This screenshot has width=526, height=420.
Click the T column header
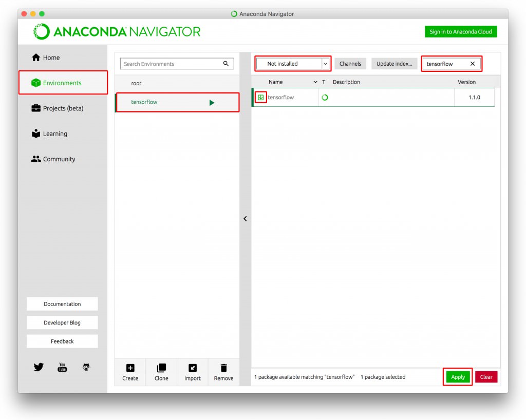[324, 82]
